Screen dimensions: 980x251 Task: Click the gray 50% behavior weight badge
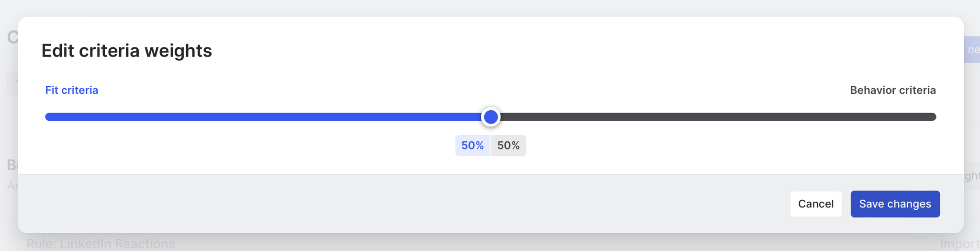(508, 146)
